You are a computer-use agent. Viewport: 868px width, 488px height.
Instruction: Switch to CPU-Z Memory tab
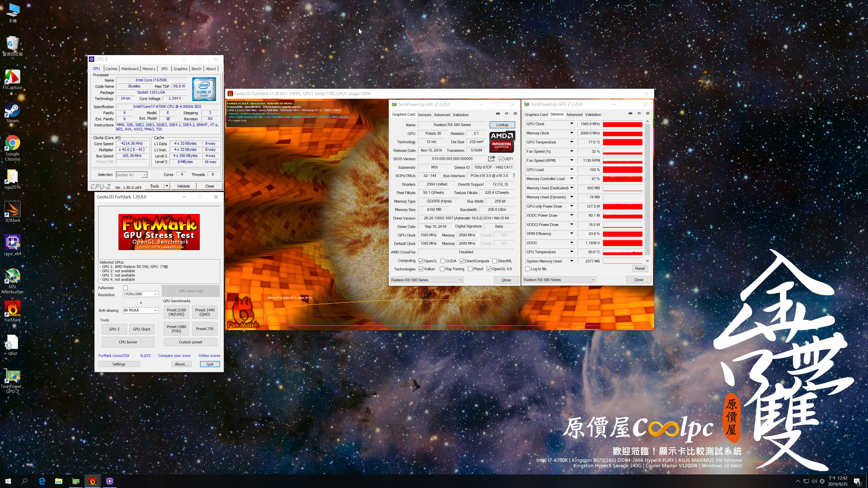tap(149, 69)
